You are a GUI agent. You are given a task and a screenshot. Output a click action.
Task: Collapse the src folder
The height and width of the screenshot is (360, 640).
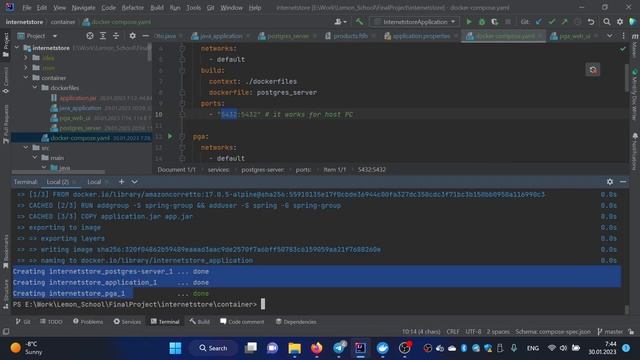coord(26,147)
